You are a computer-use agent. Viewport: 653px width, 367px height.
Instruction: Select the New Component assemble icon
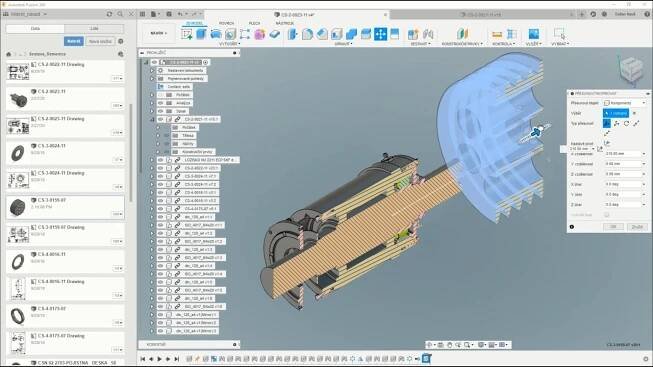pyautogui.click(x=413, y=34)
